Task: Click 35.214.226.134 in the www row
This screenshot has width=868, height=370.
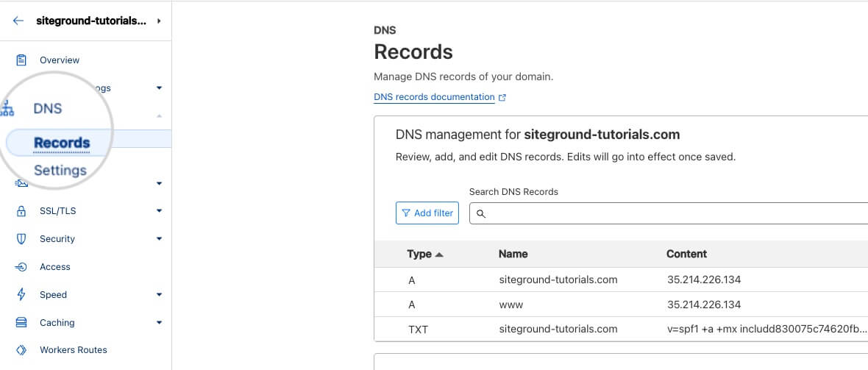Action: tap(704, 305)
